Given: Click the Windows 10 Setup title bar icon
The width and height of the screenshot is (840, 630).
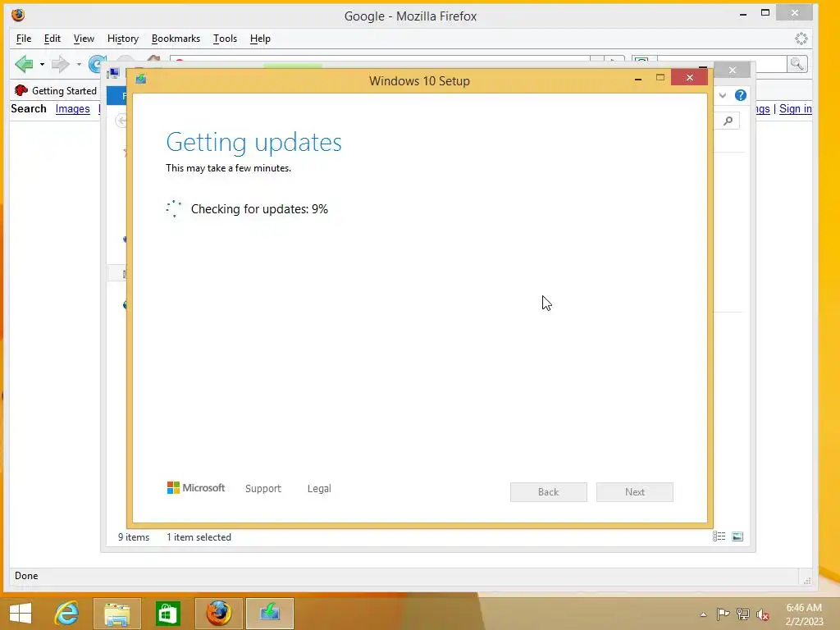Looking at the screenshot, I should [141, 80].
